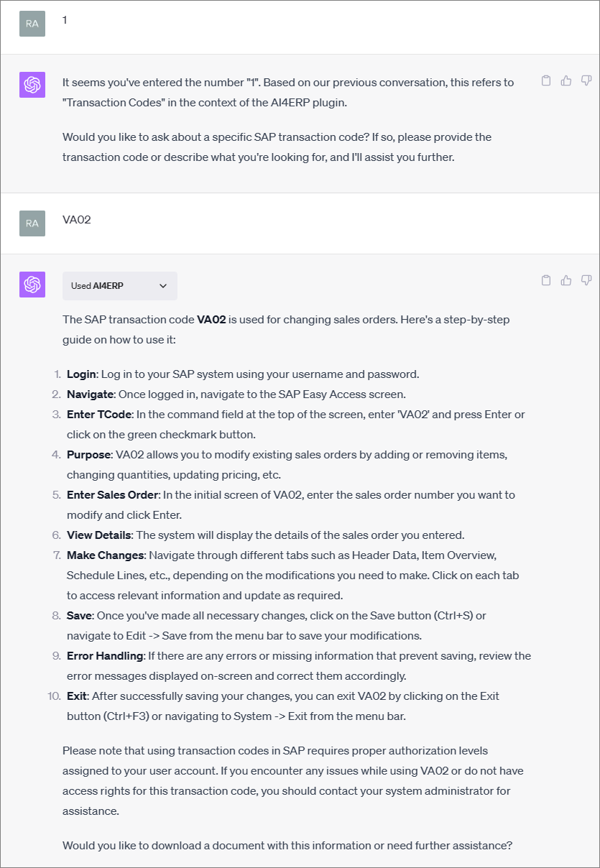Thumbs up the Transaction Codes reply
Viewport: 600px width, 868px height.
click(566, 80)
